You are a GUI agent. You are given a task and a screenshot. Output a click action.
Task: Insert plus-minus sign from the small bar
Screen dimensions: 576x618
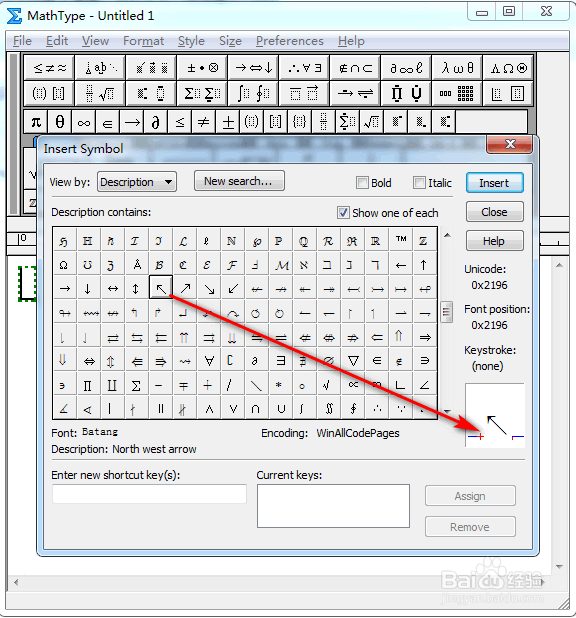(x=228, y=122)
